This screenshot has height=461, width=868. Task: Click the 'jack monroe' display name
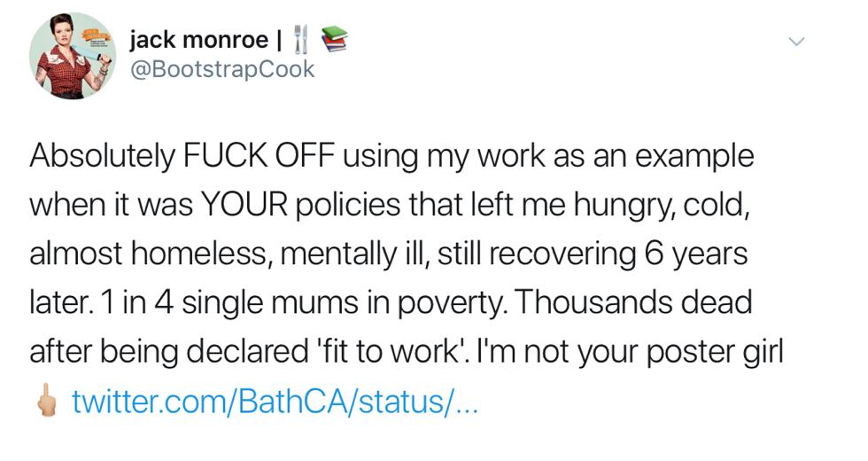point(198,40)
